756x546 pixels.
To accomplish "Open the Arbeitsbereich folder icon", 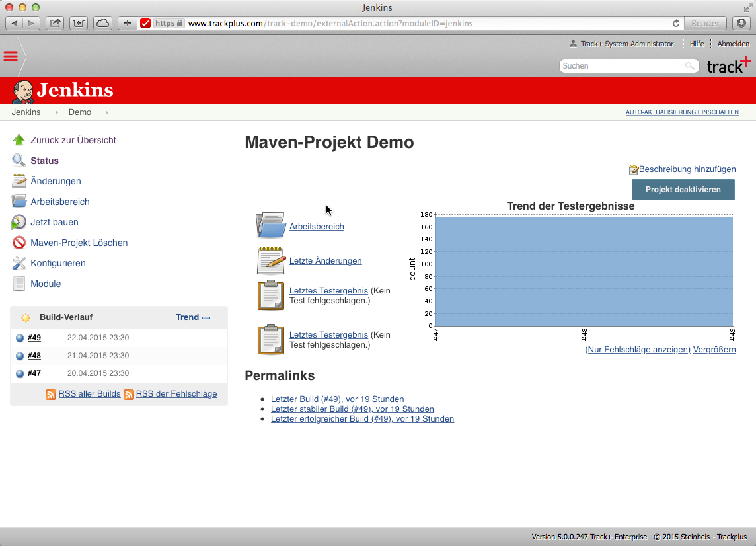I will tap(270, 225).
